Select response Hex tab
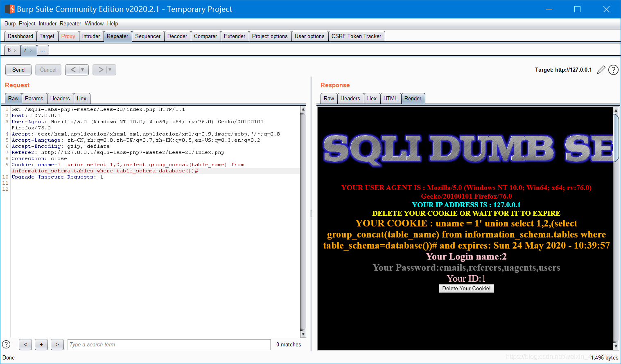 [x=372, y=98]
